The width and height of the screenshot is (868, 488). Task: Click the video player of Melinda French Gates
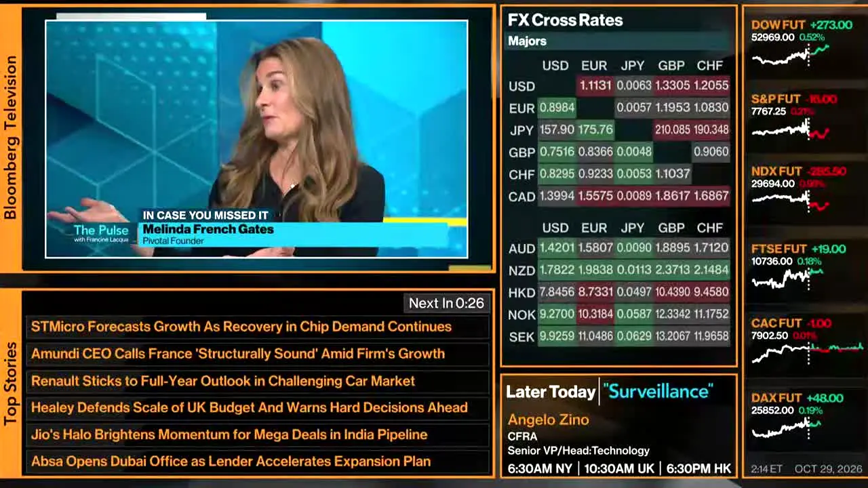tap(256, 139)
